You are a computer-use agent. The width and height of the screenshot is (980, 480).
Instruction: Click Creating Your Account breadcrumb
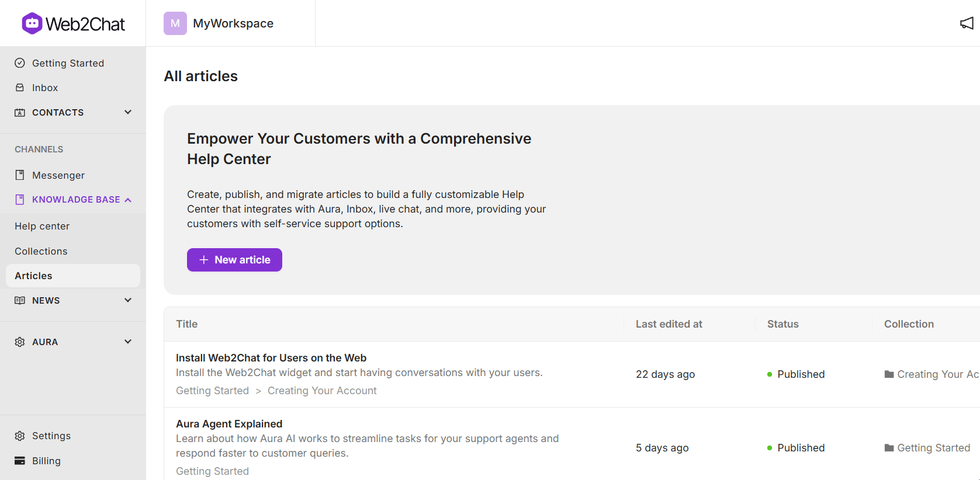[322, 391]
